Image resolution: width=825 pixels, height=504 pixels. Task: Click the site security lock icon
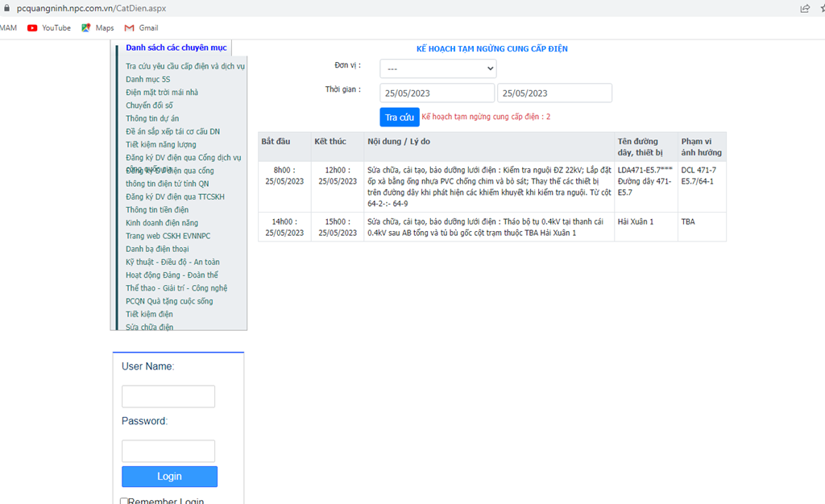(x=7, y=8)
